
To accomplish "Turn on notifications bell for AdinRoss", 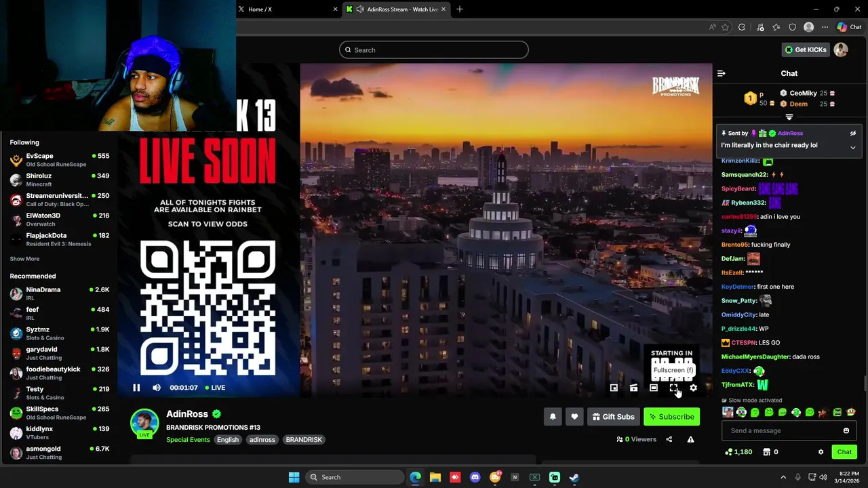I will [x=553, y=417].
